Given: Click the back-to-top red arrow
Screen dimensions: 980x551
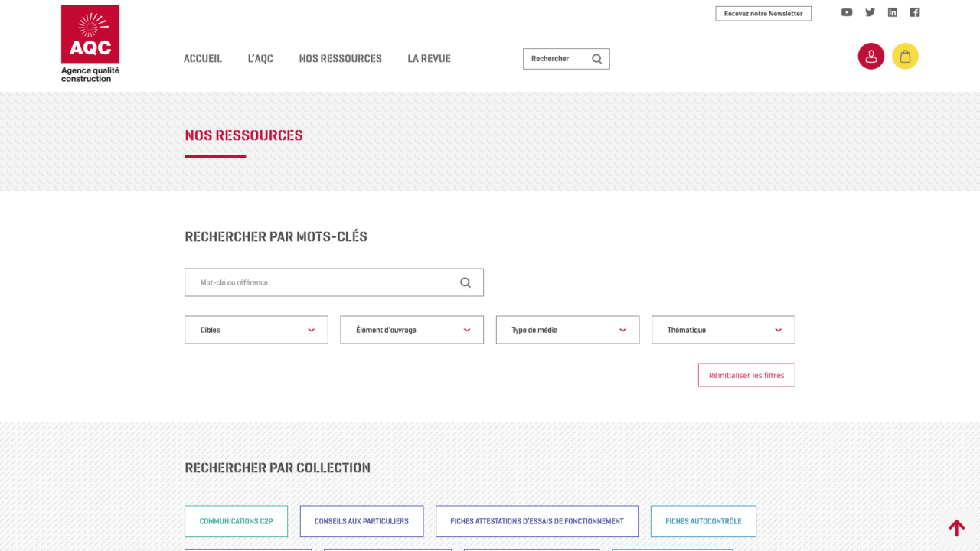Looking at the screenshot, I should point(957,527).
